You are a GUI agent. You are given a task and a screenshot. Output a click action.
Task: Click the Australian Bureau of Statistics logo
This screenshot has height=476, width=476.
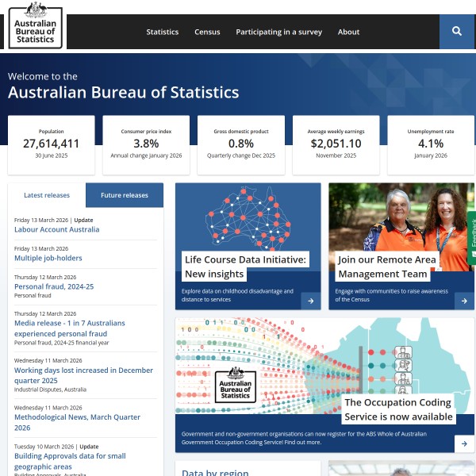click(36, 25)
